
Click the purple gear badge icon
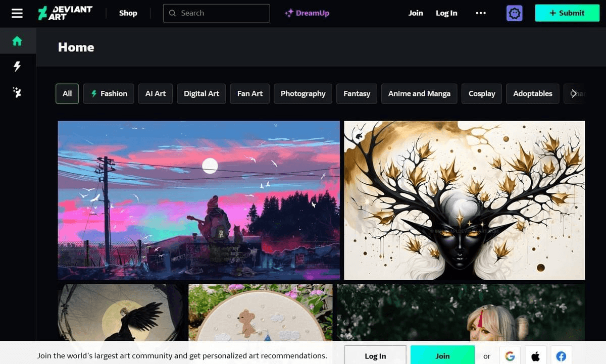(x=515, y=13)
